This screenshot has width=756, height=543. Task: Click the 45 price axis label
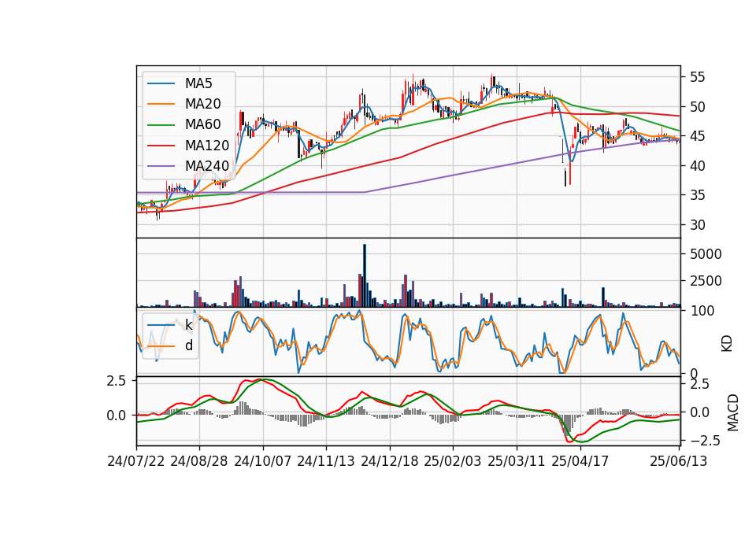click(x=697, y=136)
